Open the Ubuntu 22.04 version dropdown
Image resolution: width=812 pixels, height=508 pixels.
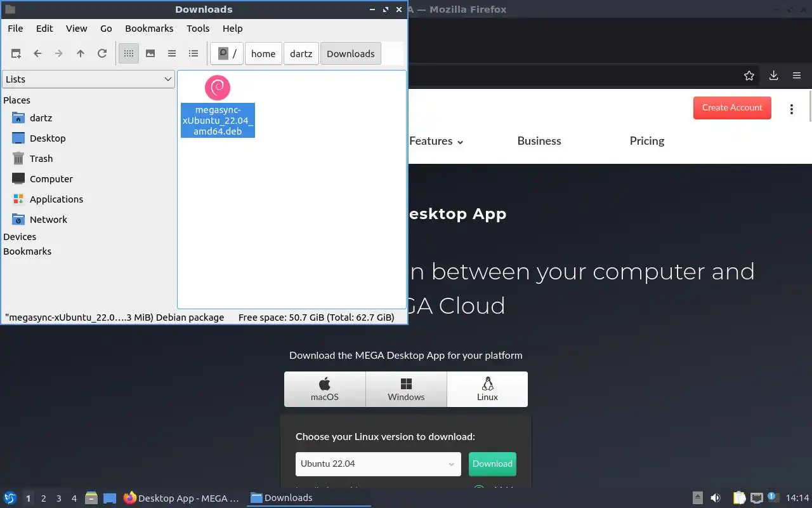click(x=378, y=464)
